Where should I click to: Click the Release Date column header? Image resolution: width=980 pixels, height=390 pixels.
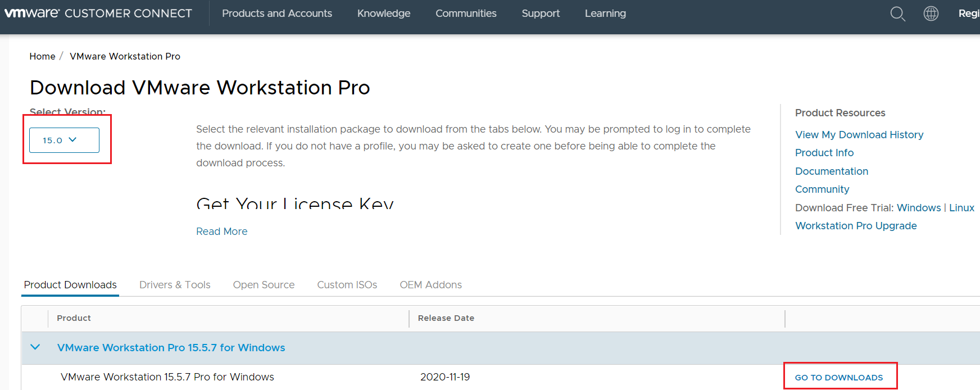click(x=446, y=318)
